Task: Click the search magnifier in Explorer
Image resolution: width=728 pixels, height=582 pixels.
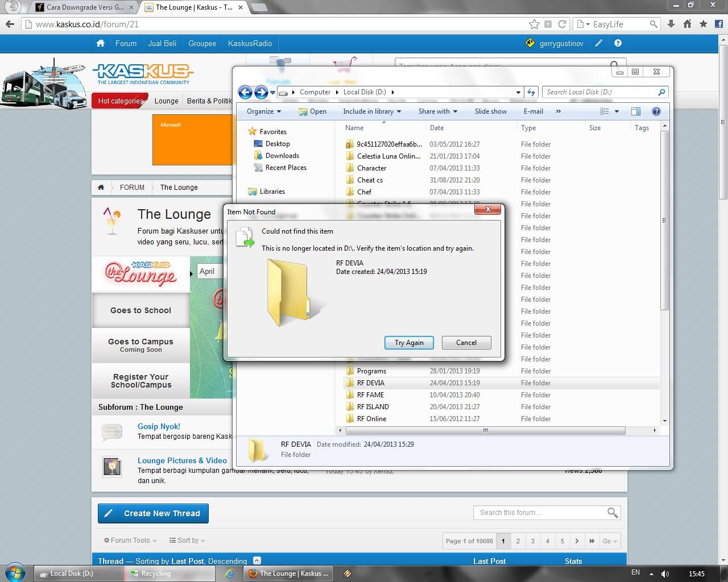Action: [x=661, y=92]
